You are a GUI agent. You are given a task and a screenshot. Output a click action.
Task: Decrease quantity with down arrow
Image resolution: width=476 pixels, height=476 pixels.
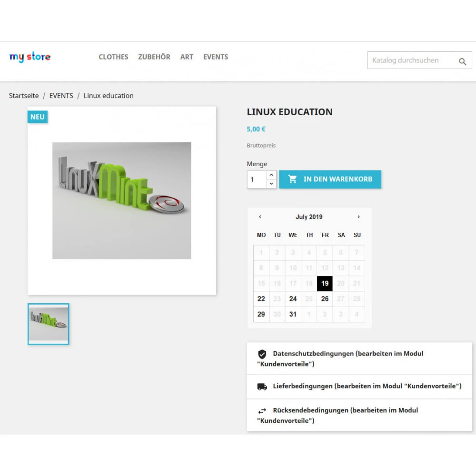[x=271, y=184]
